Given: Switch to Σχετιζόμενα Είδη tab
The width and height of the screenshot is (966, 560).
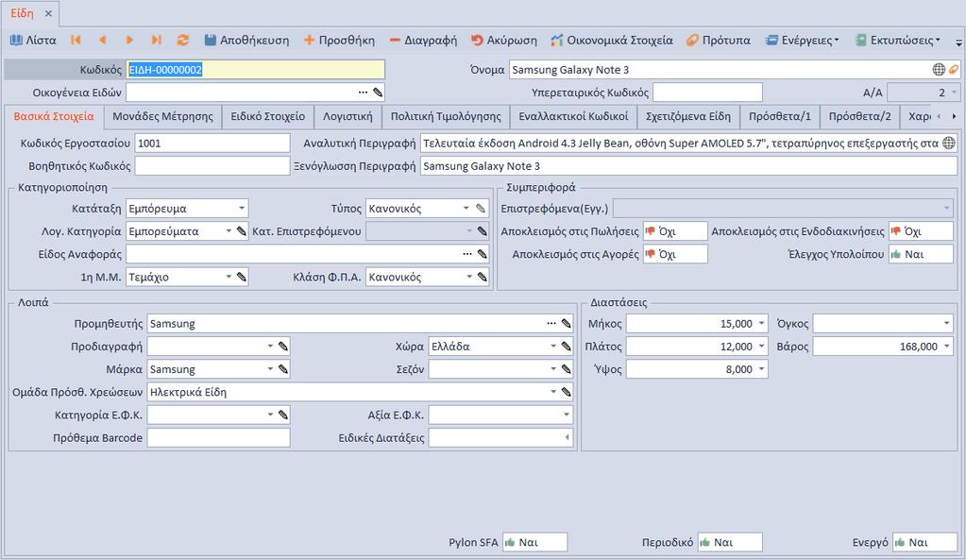Looking at the screenshot, I should click(687, 116).
